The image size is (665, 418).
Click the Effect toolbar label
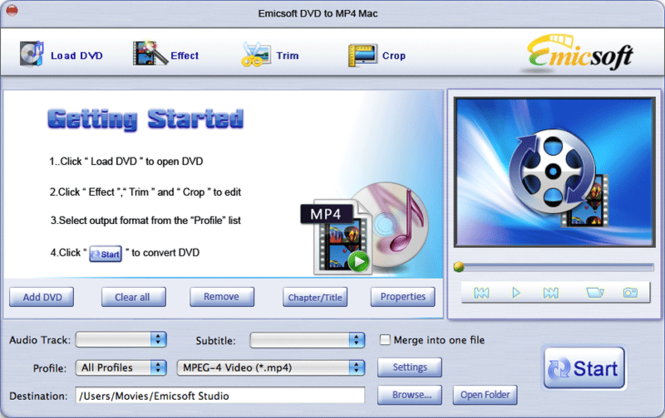click(x=184, y=56)
